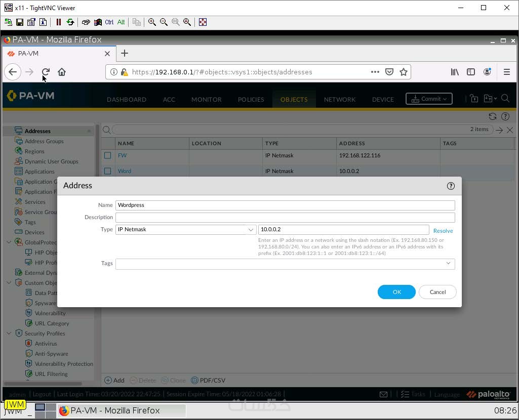The height and width of the screenshot is (420, 519).
Task: Refresh the TightVNC screen
Action: point(70,22)
